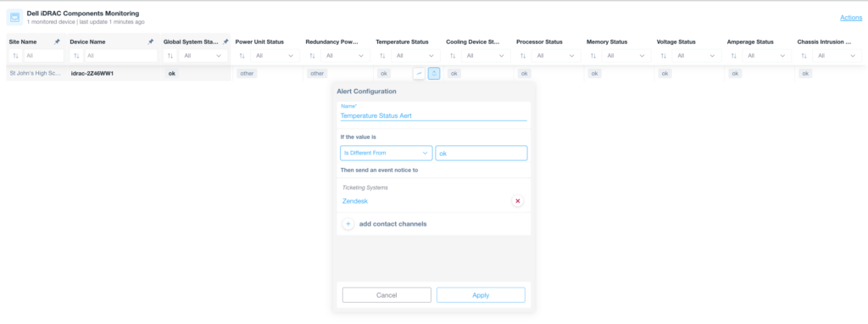
Task: Open Processor Status filter dropdown
Action: 556,56
